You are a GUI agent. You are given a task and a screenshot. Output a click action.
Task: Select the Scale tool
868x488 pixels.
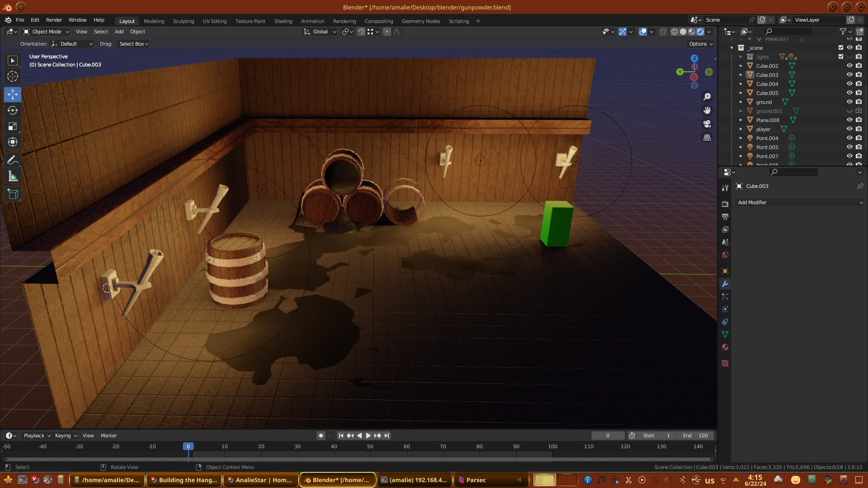[13, 127]
